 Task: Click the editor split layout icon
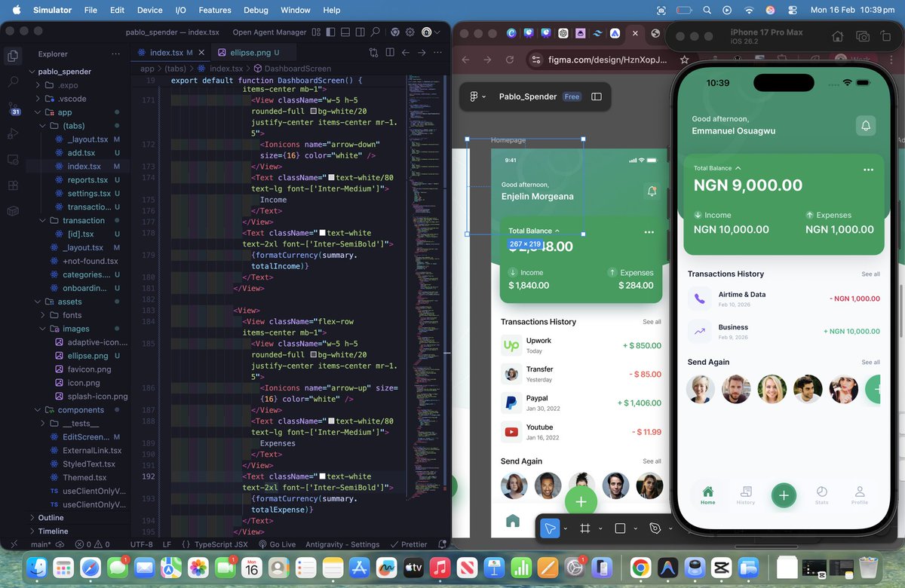[390, 53]
